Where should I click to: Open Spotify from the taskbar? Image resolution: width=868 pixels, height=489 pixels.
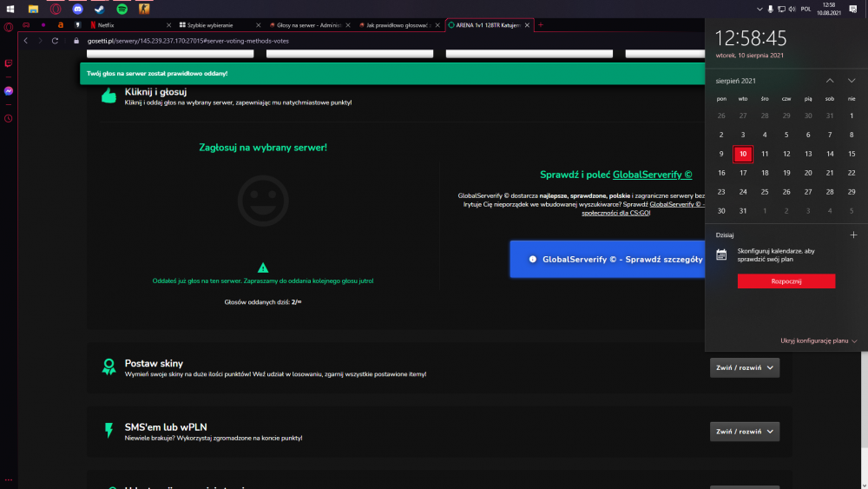122,9
